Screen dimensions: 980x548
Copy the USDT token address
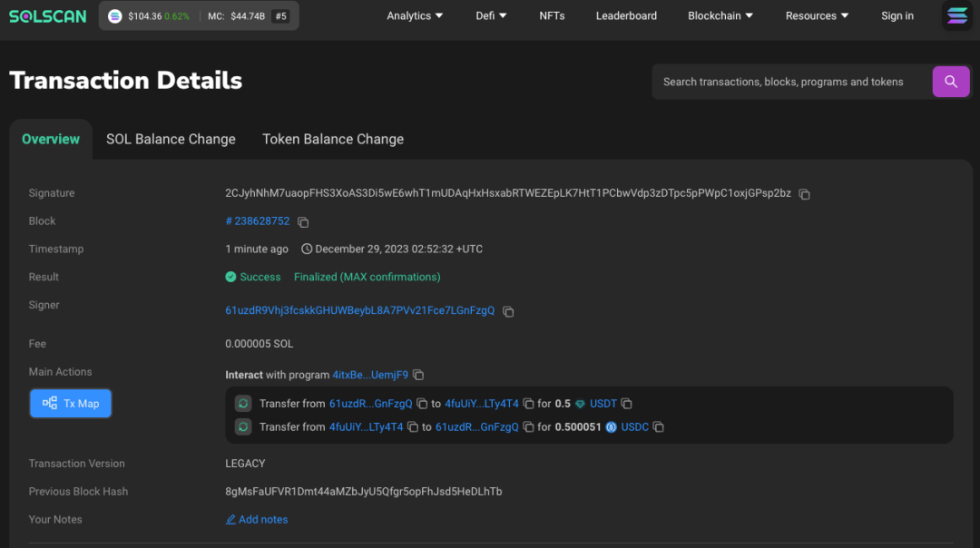(626, 404)
